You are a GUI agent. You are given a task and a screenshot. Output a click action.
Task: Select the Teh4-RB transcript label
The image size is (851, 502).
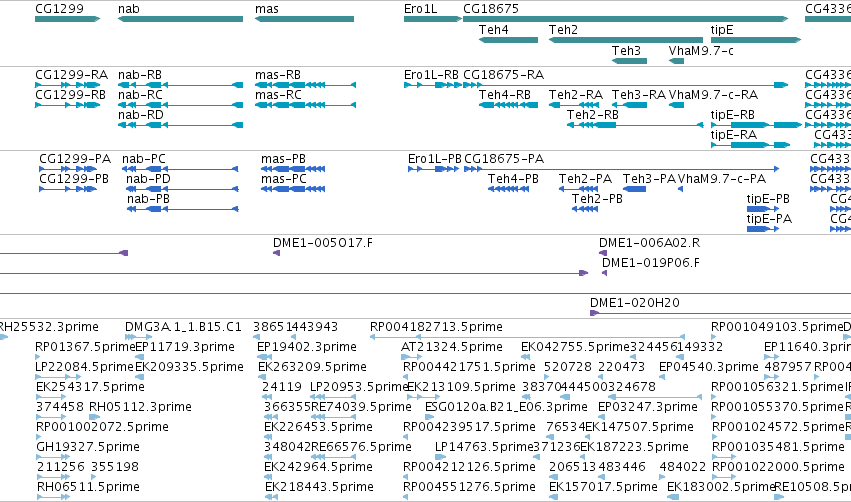[505, 95]
